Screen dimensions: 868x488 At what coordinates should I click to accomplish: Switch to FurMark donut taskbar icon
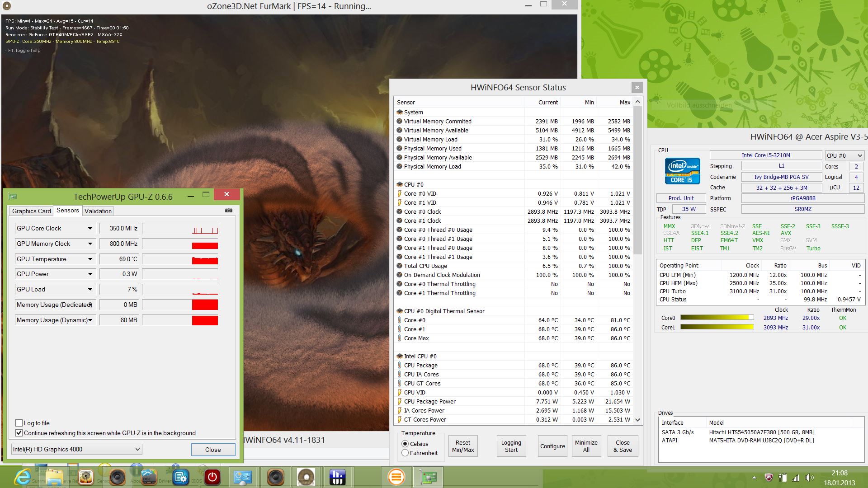point(307,477)
